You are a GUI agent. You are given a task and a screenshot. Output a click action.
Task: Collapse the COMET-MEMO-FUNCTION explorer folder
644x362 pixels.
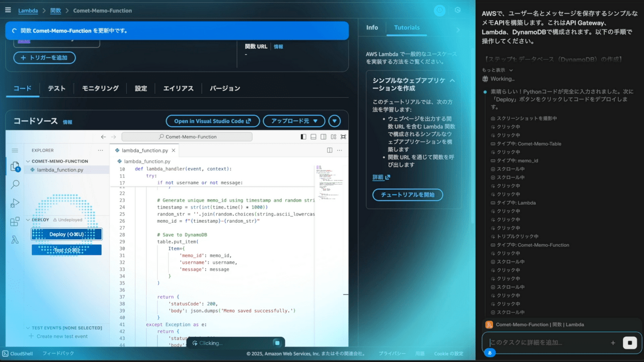pos(28,161)
